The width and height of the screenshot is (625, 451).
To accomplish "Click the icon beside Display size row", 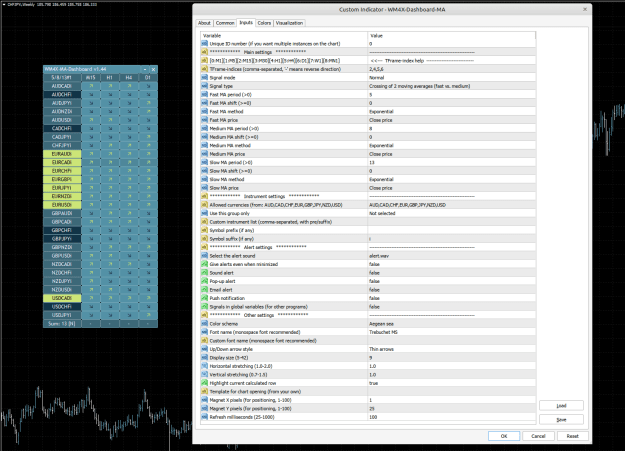I will tap(204, 358).
